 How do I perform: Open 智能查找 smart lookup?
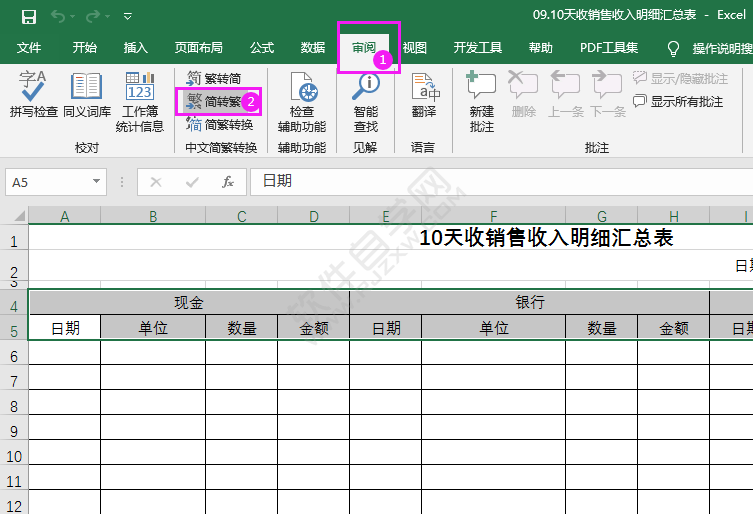point(366,101)
